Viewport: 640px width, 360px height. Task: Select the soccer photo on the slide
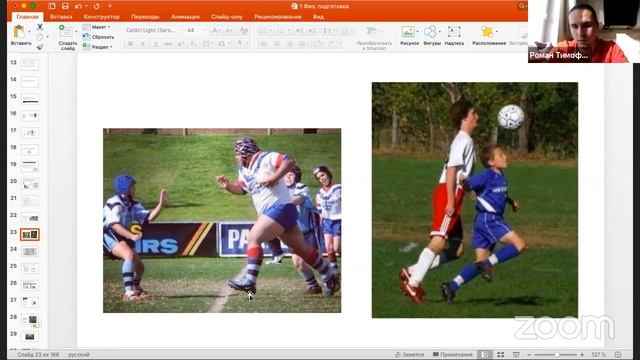(475, 200)
